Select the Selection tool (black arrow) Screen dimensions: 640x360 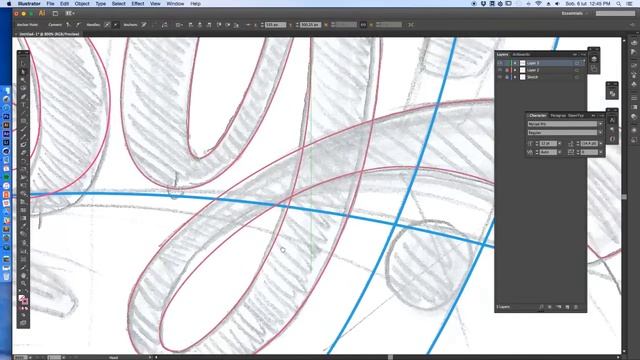pyautogui.click(x=23, y=63)
